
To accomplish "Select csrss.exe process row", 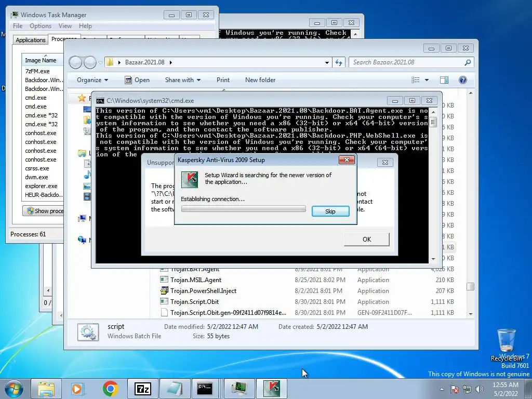I will 37,168.
